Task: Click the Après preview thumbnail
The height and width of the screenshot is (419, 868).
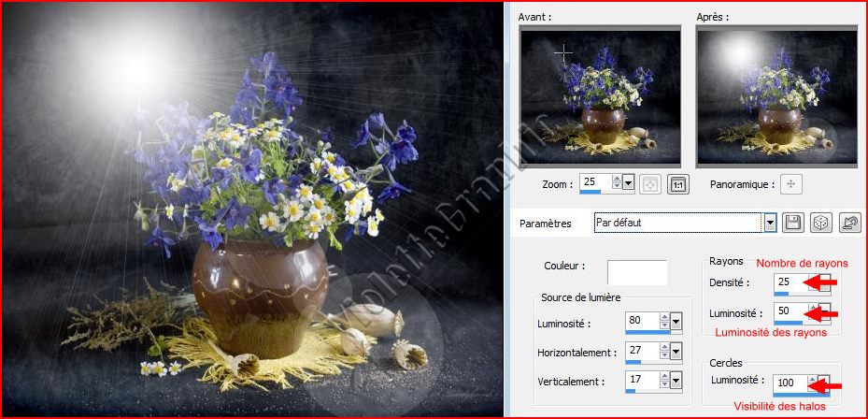Action: tap(776, 96)
